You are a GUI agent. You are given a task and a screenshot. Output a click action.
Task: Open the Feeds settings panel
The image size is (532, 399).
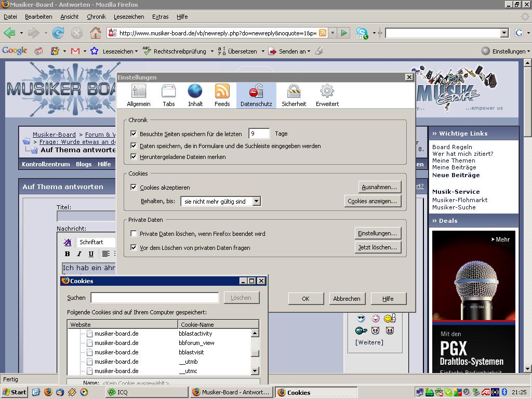point(222,96)
